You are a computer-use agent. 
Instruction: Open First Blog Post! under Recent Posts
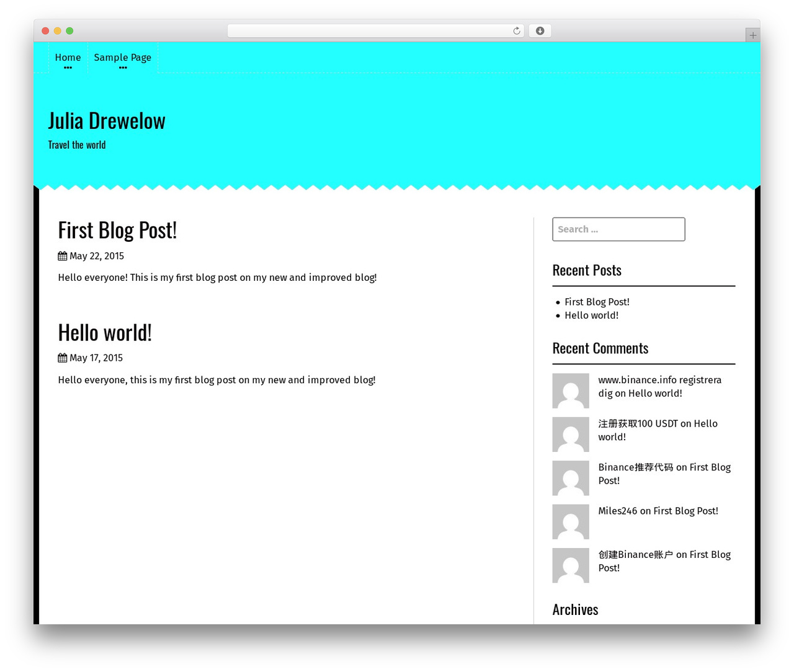[597, 302]
